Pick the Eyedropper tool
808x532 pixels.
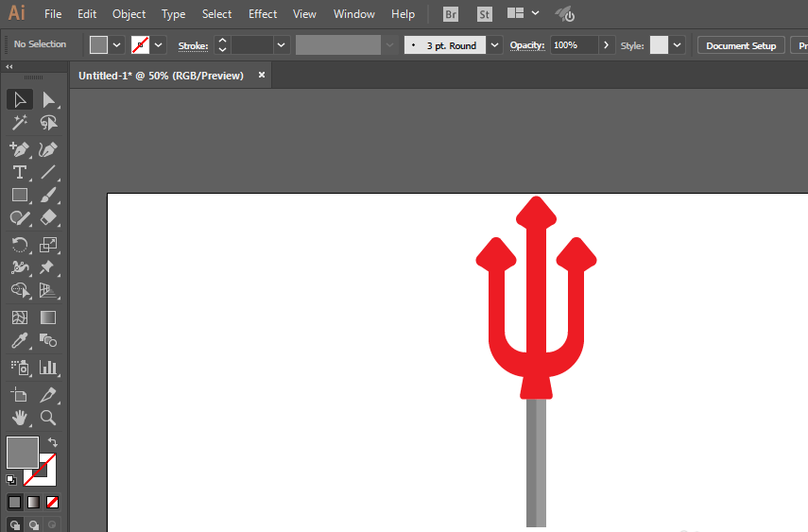[x=20, y=340]
